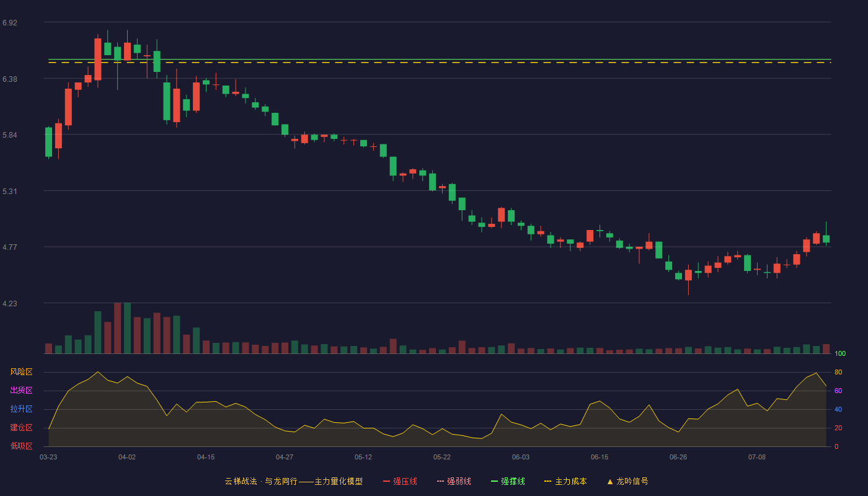Click the green 100 indicator axis value
The image size is (868, 496).
pyautogui.click(x=840, y=354)
